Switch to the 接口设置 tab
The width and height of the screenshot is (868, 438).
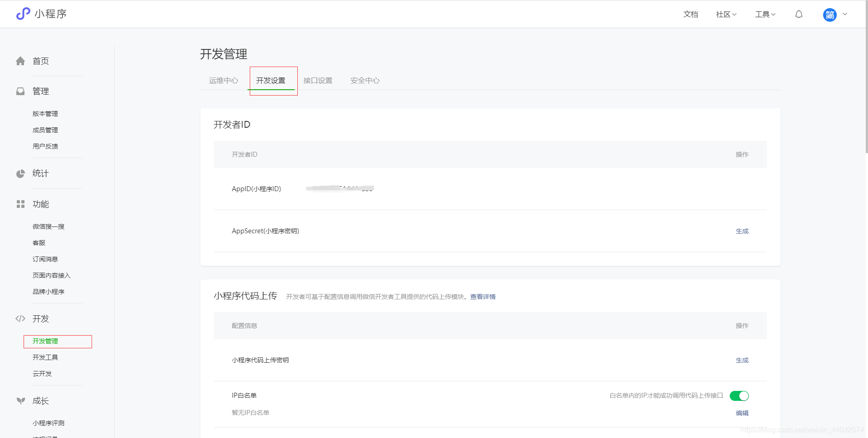click(318, 81)
